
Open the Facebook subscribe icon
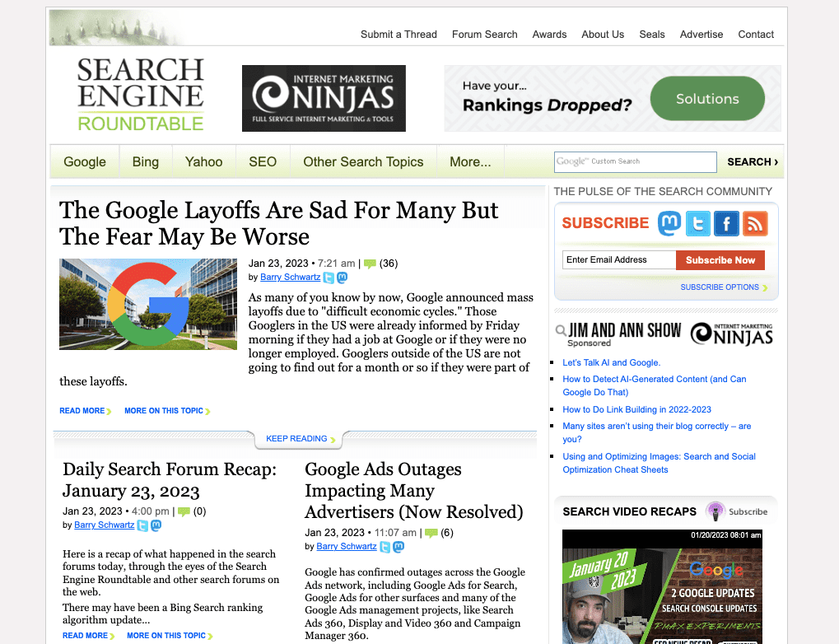click(x=726, y=223)
